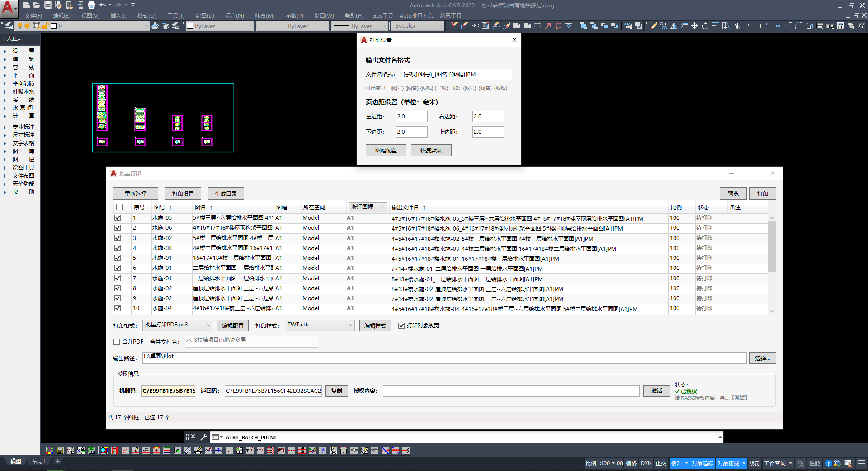Select the Erase tool icon
This screenshot has width=868, height=471.
tap(653, 26)
